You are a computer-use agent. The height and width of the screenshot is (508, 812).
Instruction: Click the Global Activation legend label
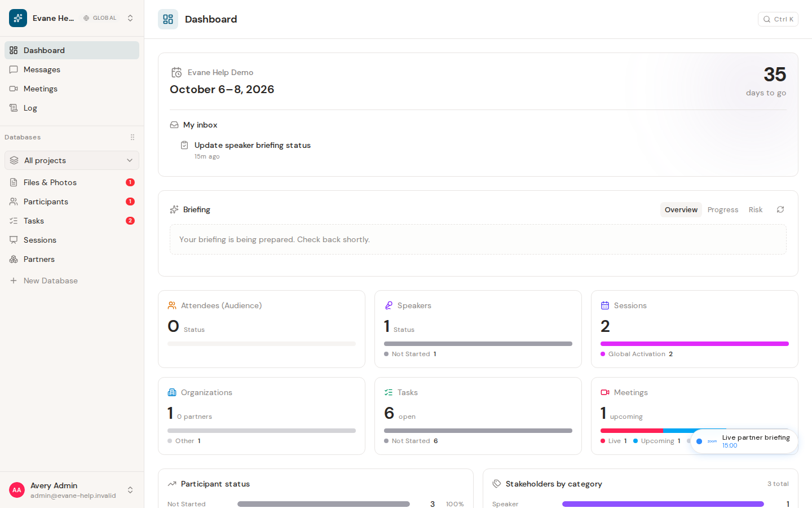tap(637, 354)
